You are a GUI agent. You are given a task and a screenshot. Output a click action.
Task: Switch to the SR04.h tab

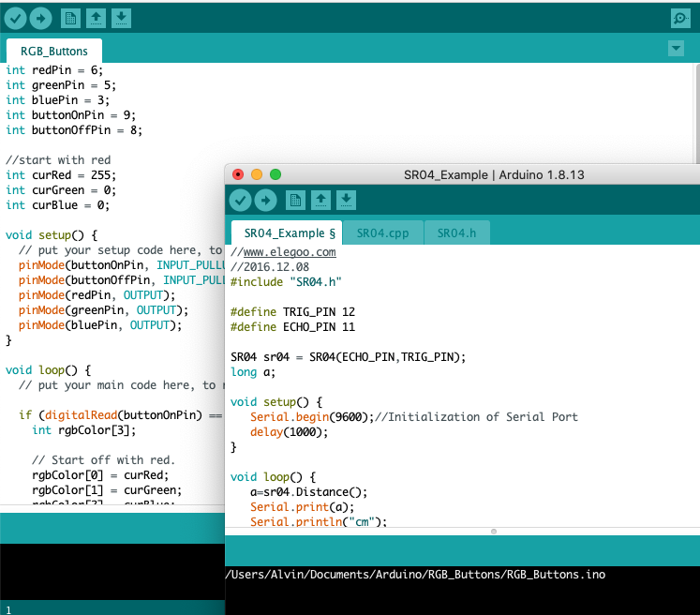456,232
